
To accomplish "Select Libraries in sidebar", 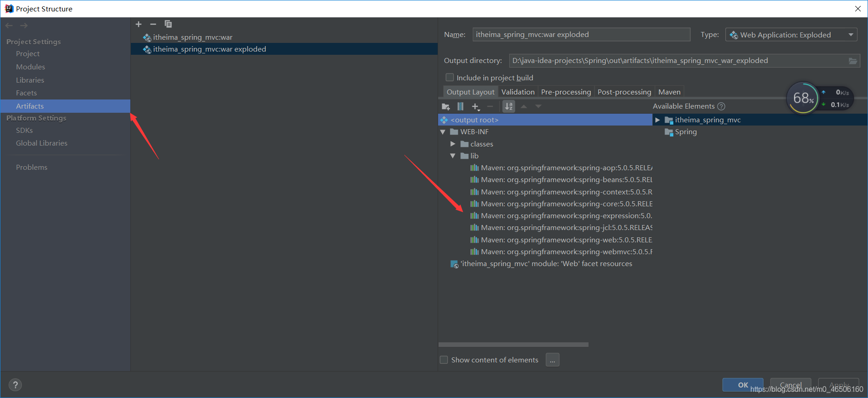I will pos(30,80).
